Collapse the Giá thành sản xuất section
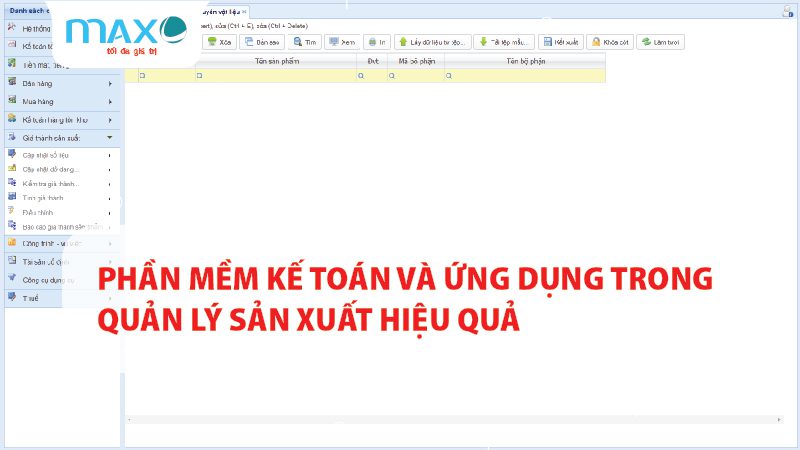Viewport: 800px width, 450px height. tap(110, 138)
